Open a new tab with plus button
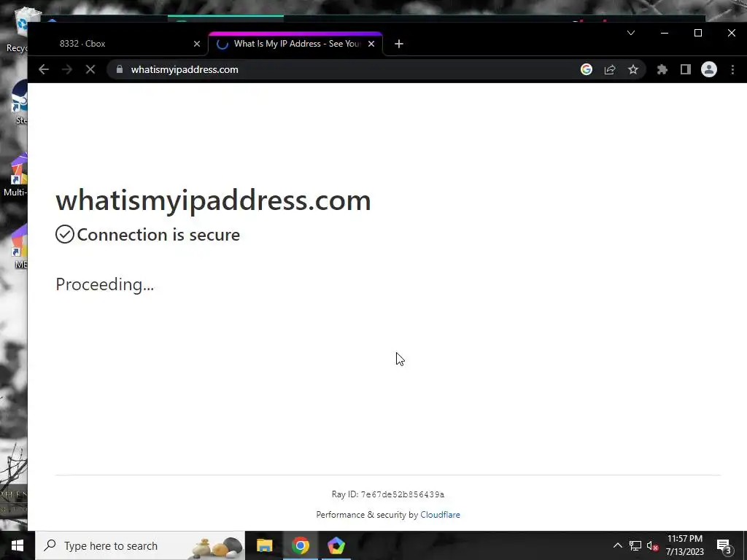The width and height of the screenshot is (747, 560). pos(399,44)
